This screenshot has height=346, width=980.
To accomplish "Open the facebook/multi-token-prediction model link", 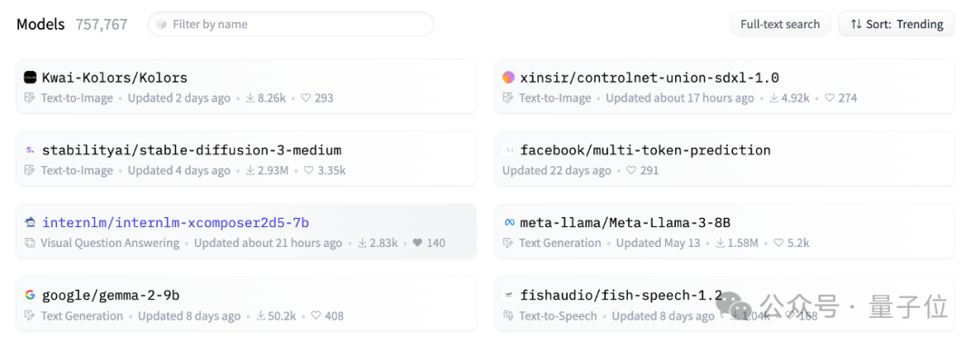I will 645,150.
